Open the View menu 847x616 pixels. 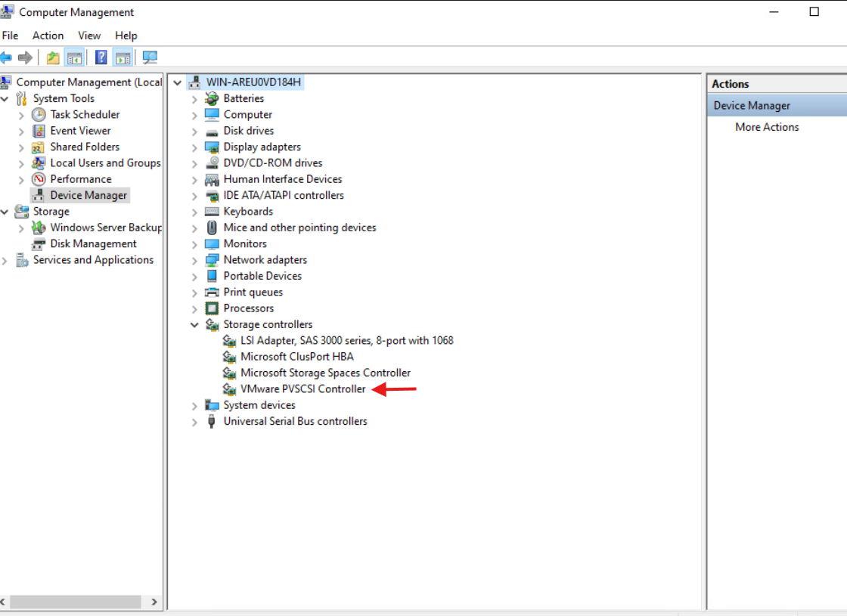[89, 36]
